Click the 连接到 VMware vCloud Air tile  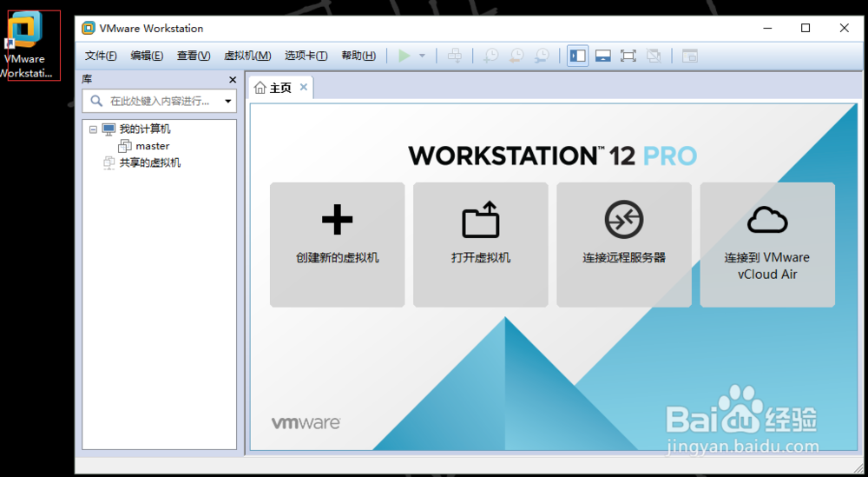tap(767, 245)
